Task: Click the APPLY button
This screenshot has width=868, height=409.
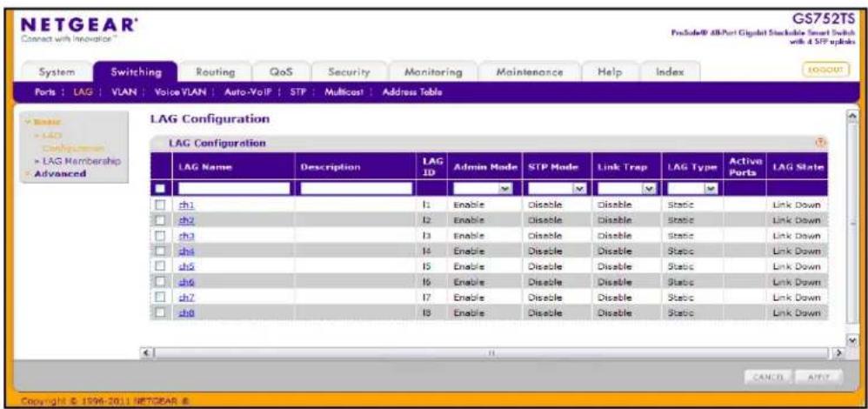Action: [x=820, y=378]
